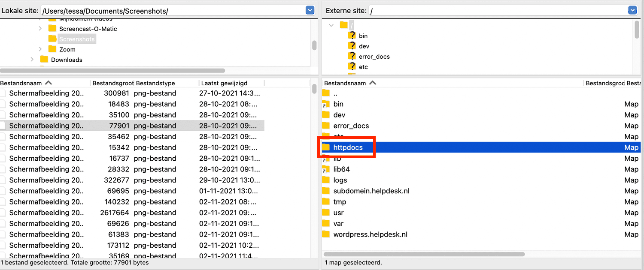Click the Downloads folder icon in tree

point(44,60)
